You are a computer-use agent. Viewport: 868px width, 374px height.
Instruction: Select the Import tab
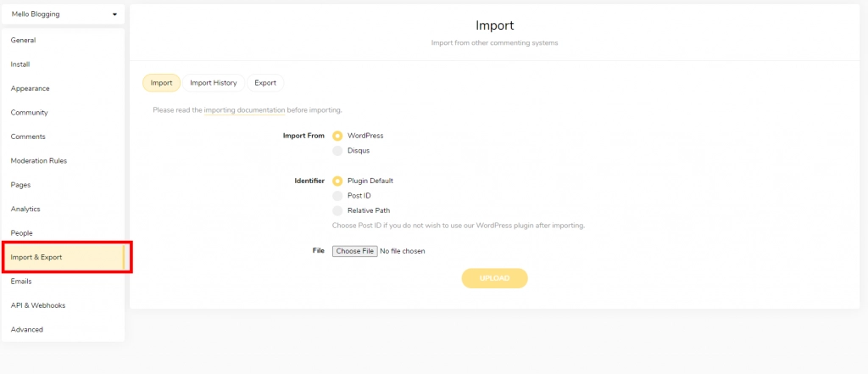click(x=162, y=83)
